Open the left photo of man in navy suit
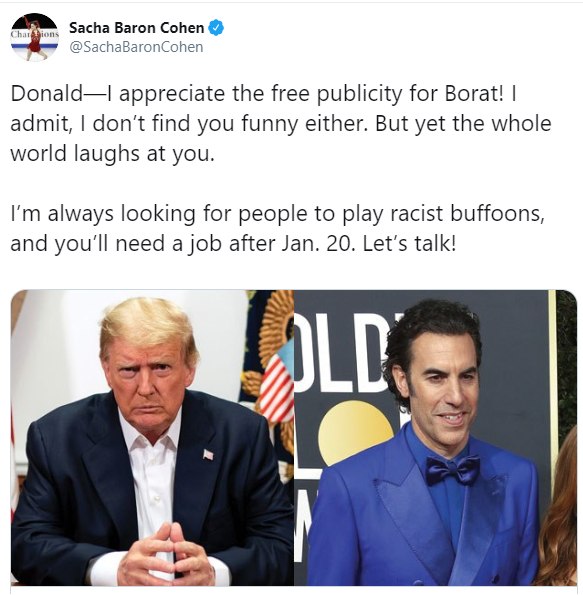Image resolution: width=583 pixels, height=596 pixels. (x=152, y=437)
